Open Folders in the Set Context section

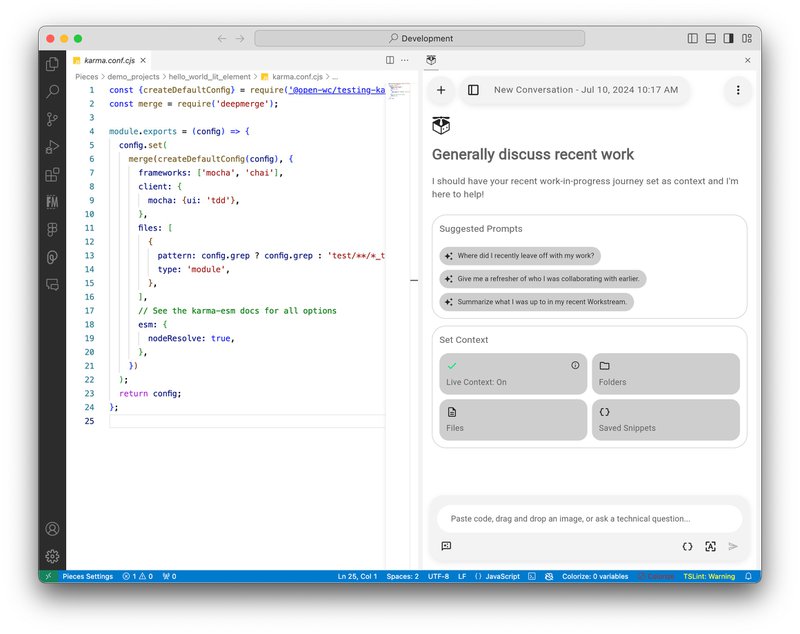coord(665,374)
